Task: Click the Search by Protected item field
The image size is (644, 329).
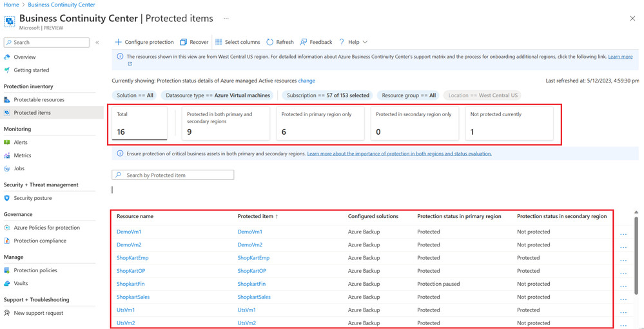Action: click(x=173, y=175)
